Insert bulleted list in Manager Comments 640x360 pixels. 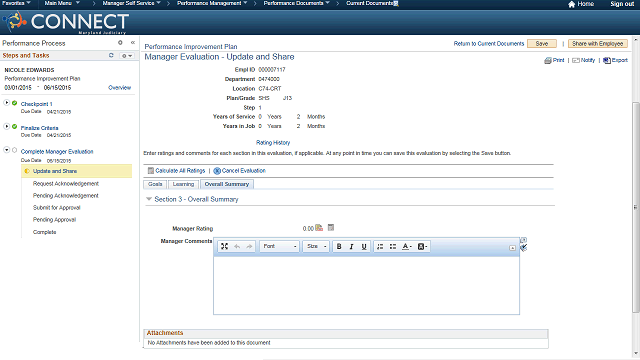(393, 247)
